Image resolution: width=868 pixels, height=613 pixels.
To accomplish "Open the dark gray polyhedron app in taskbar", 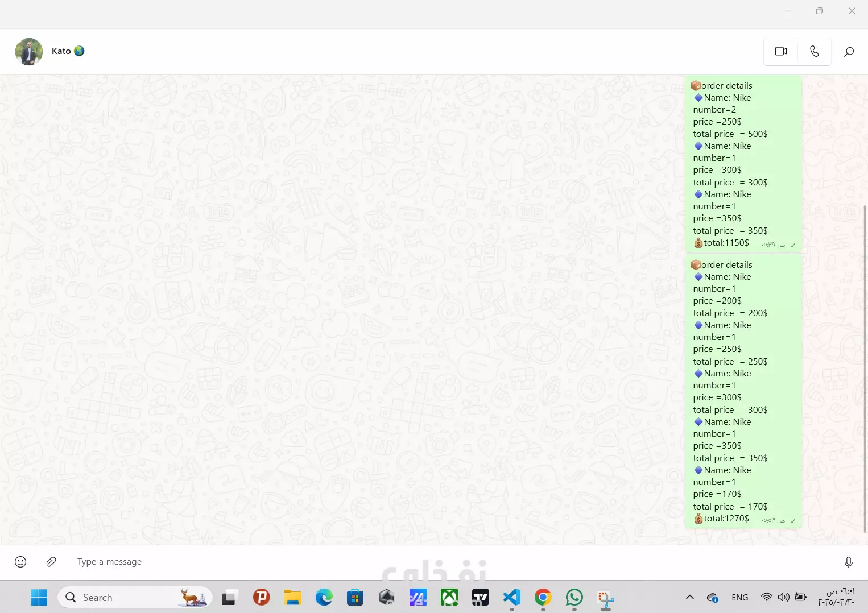I will tap(387, 597).
